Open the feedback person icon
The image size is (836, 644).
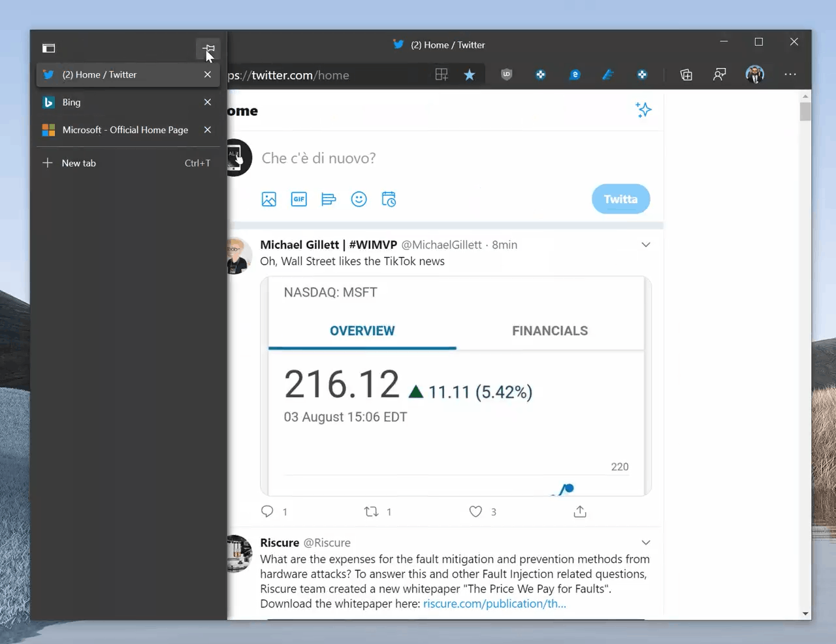pos(720,74)
